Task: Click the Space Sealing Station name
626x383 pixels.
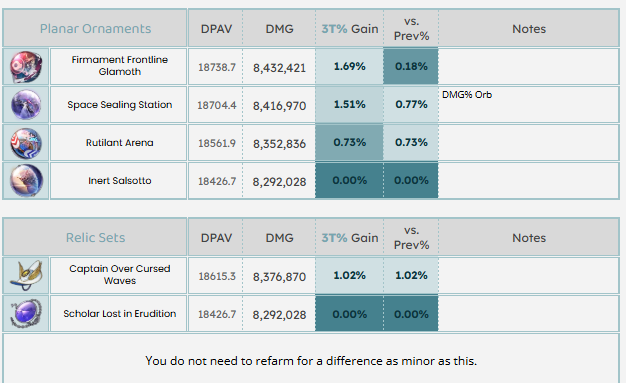Action: 120,105
